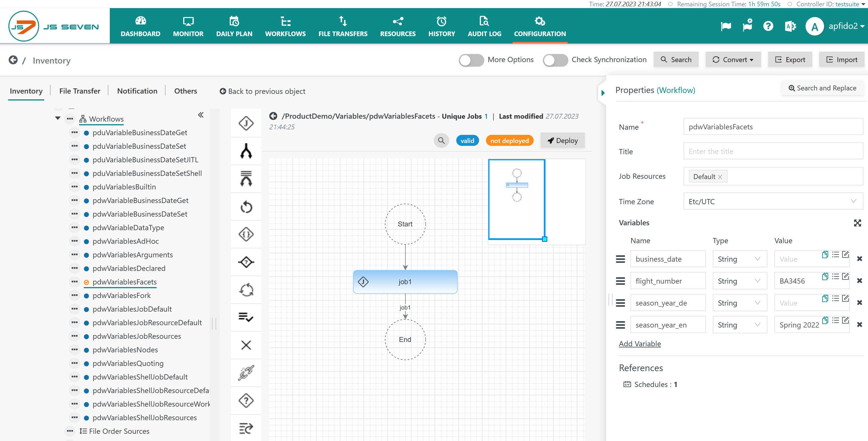Paste value for business_date variable

tap(825, 254)
